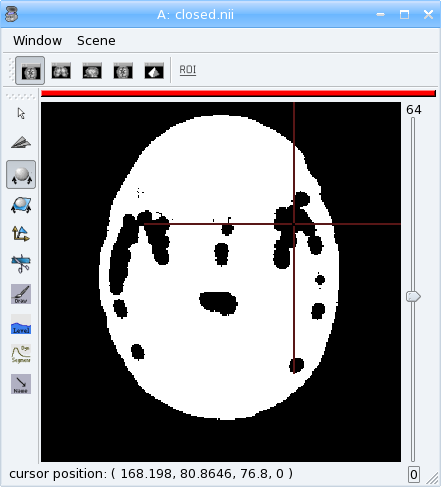Screen dimensions: 441x487
Task: Choose the oblique trackball with blue plane
Action: coord(21,204)
